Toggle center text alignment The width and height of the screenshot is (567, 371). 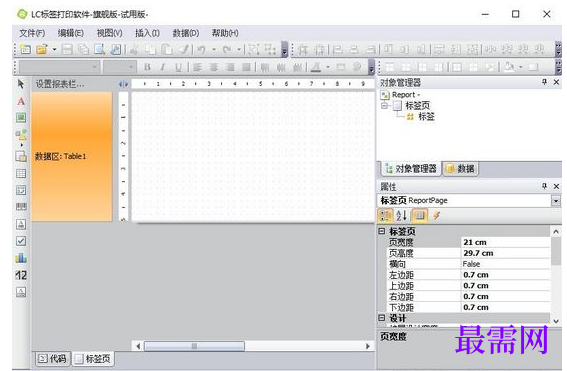[x=214, y=67]
